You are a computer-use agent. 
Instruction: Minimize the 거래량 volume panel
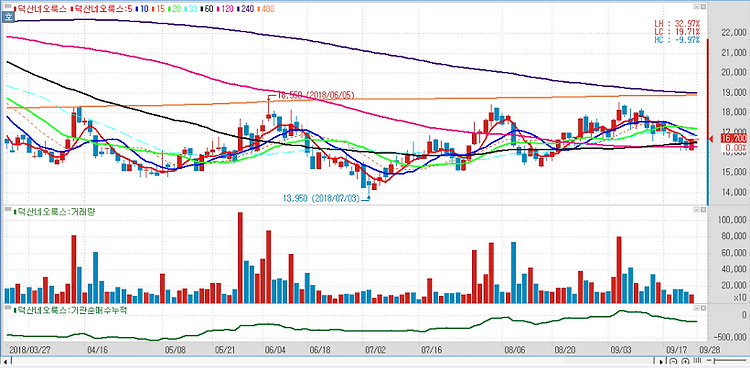coord(696,210)
